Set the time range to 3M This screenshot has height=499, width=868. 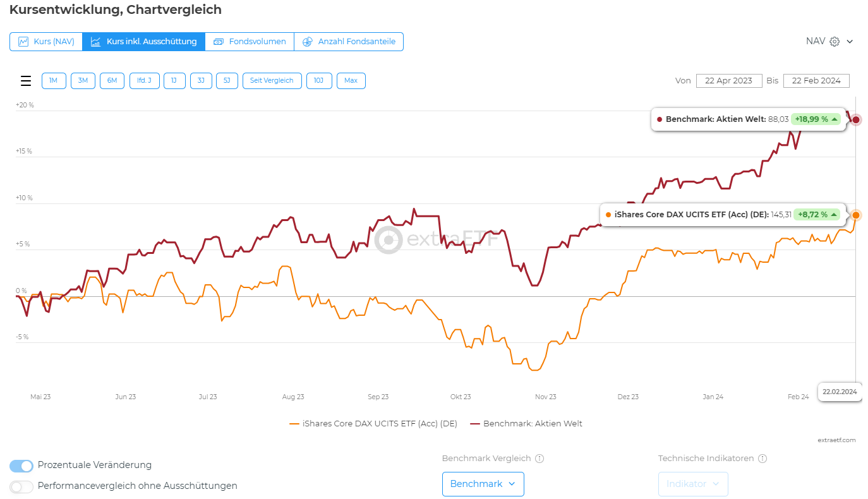[x=83, y=81]
